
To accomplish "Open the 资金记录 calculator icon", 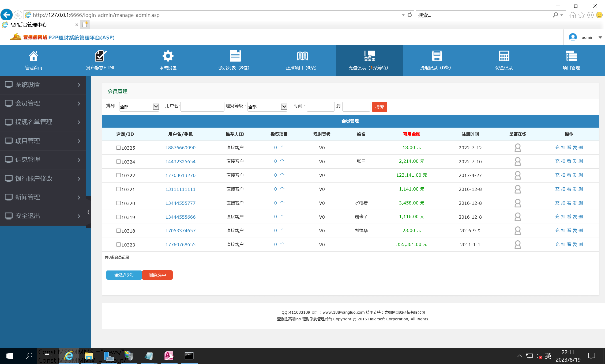I will [504, 56].
